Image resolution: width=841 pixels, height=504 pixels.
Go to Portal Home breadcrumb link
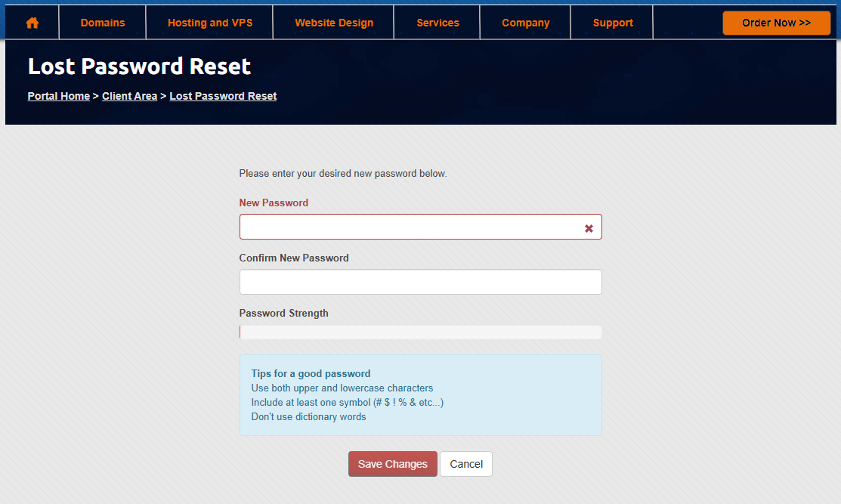[x=58, y=96]
